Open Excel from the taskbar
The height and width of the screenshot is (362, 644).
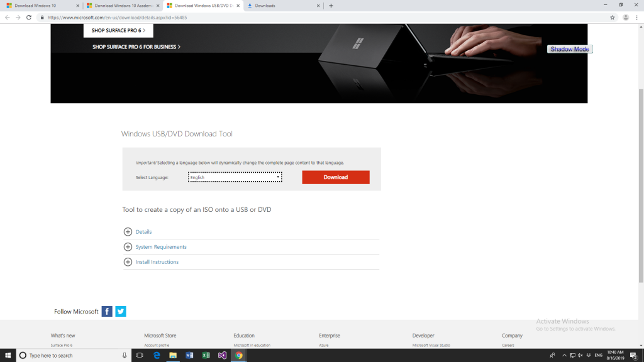[206, 356]
